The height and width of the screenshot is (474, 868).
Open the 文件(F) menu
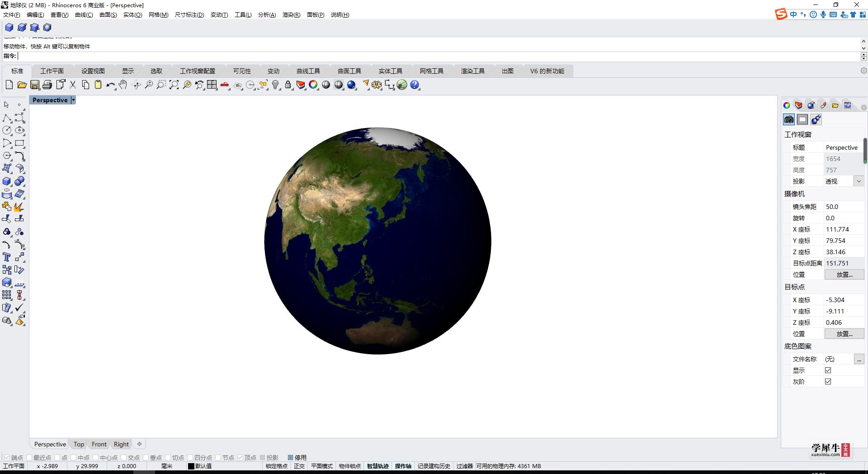(x=12, y=15)
